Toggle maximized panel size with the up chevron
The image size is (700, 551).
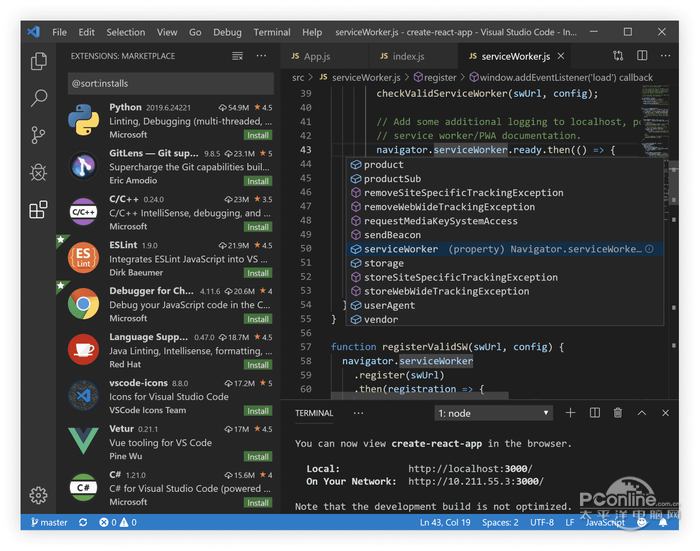[x=642, y=413]
